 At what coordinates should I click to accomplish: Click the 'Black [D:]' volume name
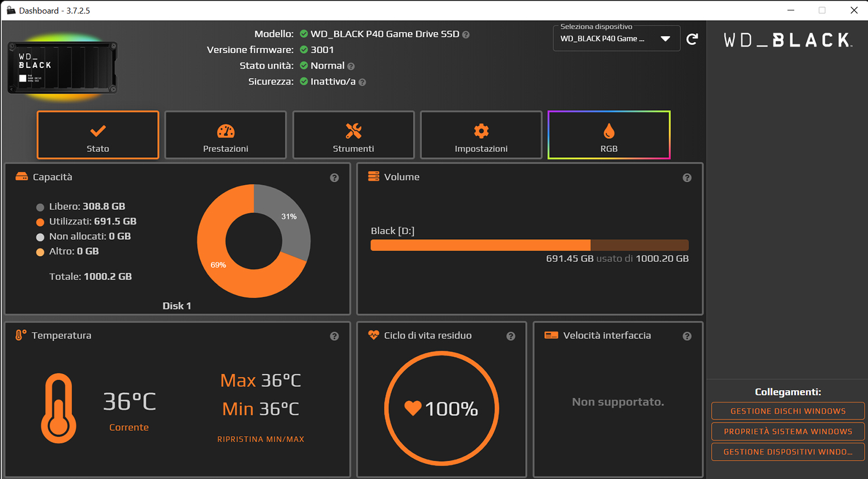[x=393, y=231]
